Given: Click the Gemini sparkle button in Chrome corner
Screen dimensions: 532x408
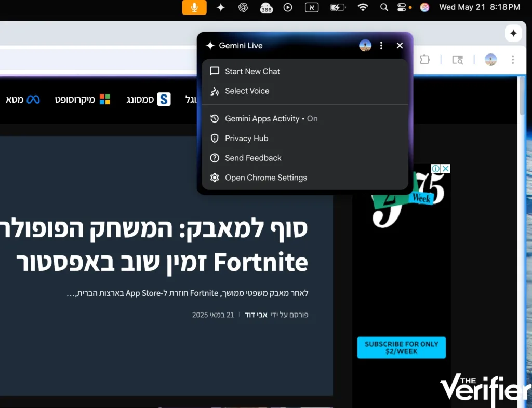Looking at the screenshot, I should click(x=513, y=33).
